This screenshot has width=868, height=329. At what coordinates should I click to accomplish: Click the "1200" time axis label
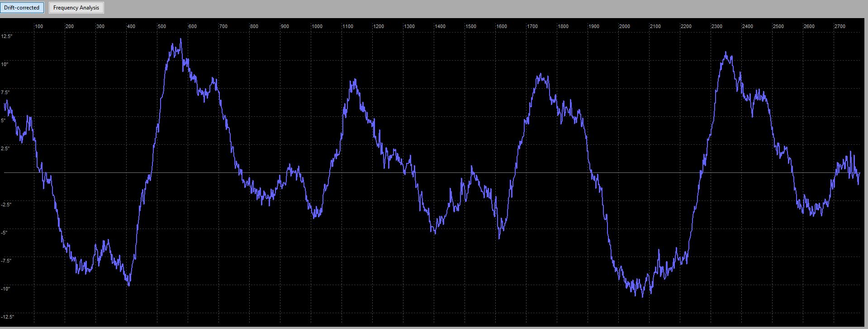click(379, 26)
